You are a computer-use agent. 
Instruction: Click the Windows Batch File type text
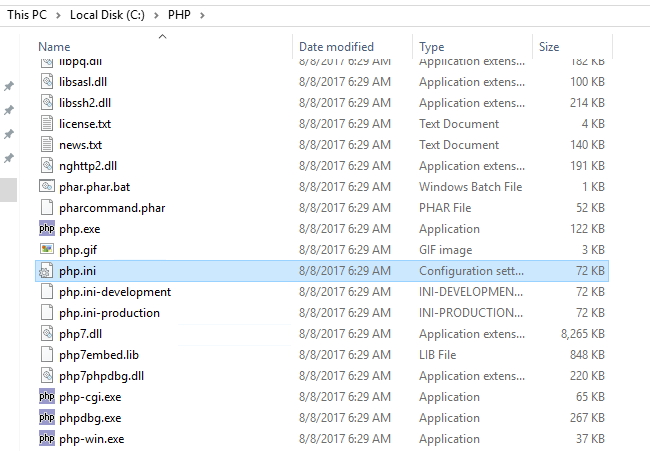tap(471, 187)
